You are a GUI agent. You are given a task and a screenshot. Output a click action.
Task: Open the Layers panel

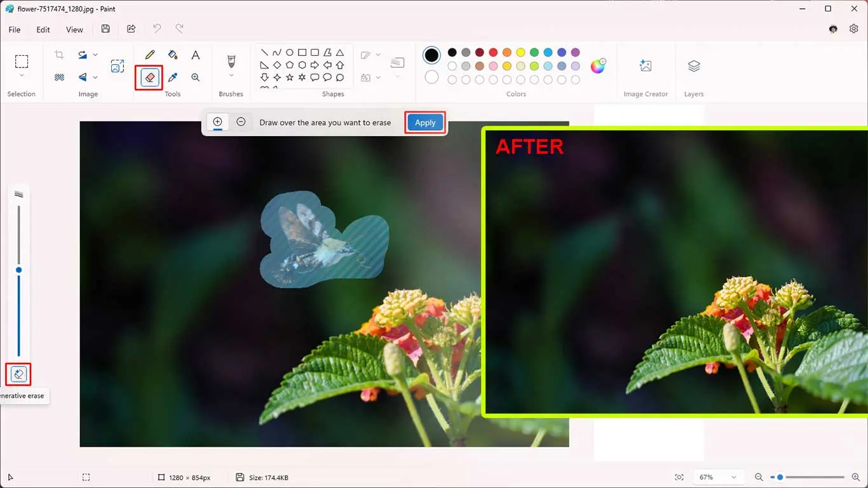pyautogui.click(x=694, y=66)
